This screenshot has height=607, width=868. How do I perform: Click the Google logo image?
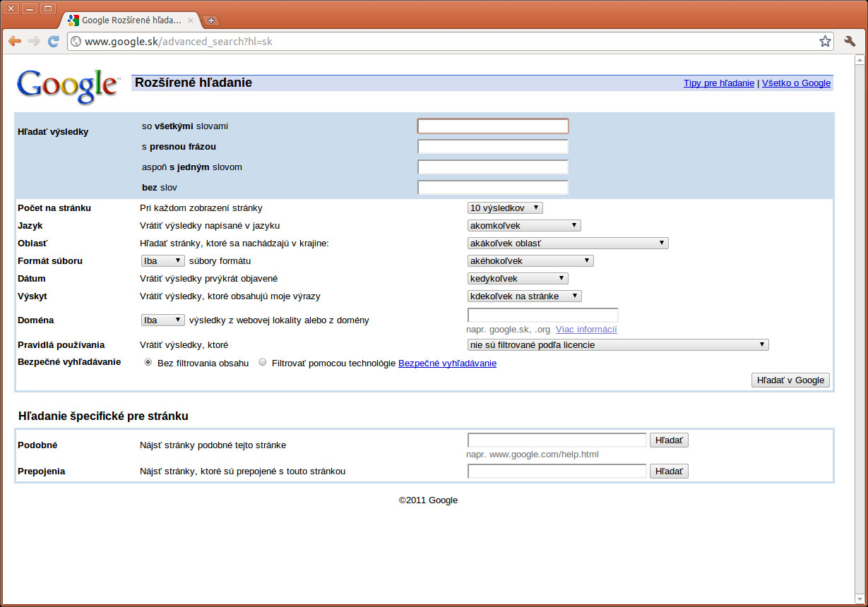pyautogui.click(x=69, y=87)
